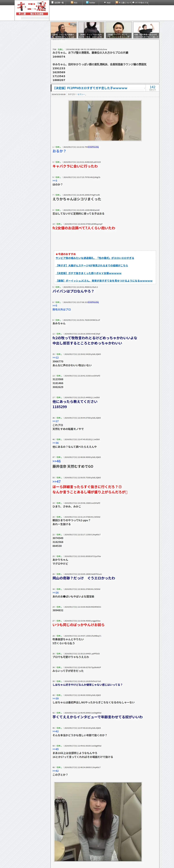Click the number 3894832 in post 24
Viewport: 174px width, 868px height.
[x=58, y=610]
